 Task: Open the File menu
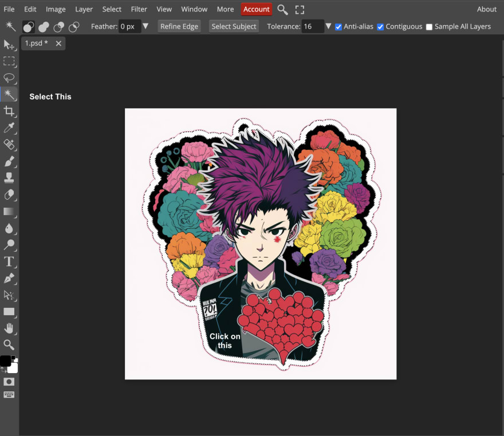[9, 9]
